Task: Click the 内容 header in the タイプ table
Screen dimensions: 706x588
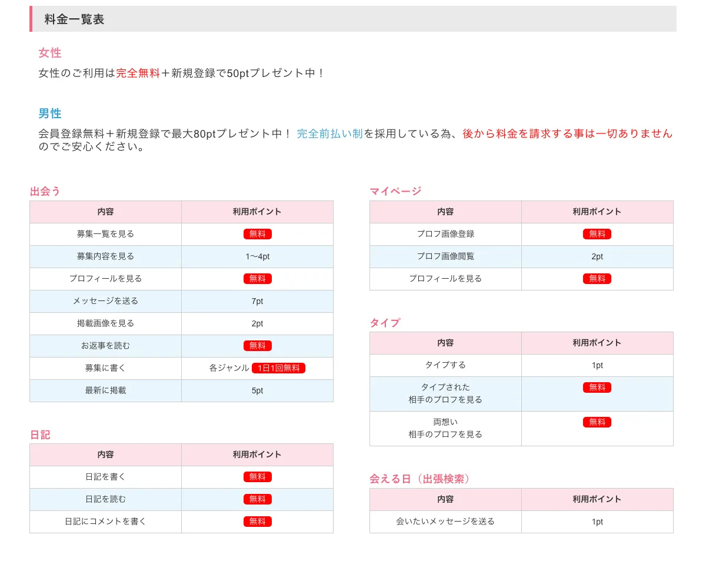Action: click(x=445, y=343)
